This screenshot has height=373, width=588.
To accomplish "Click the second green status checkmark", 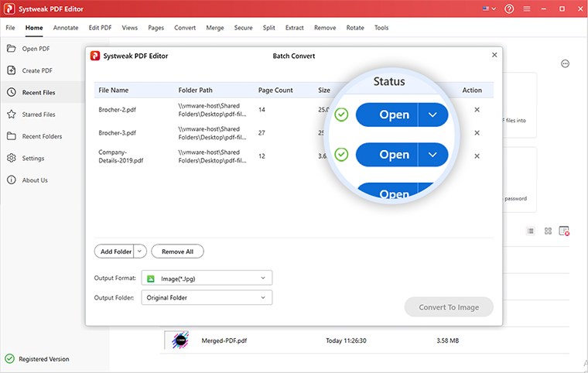I will (341, 154).
